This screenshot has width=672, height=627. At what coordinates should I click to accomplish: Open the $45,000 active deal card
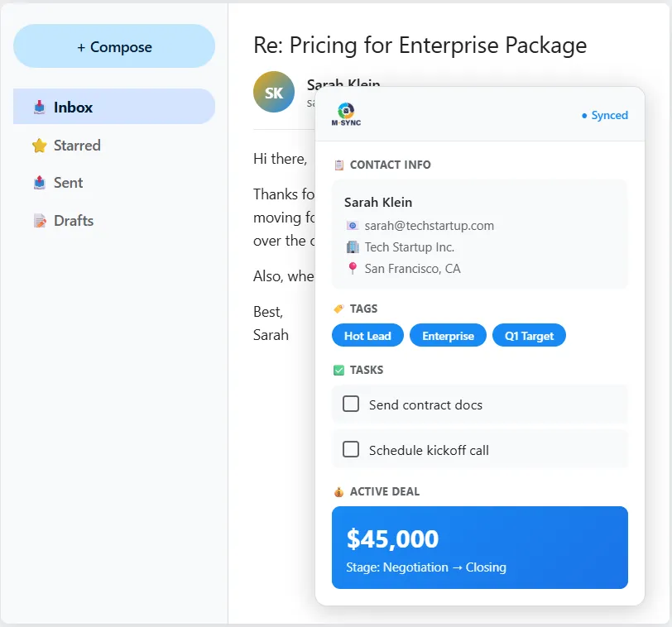[480, 548]
